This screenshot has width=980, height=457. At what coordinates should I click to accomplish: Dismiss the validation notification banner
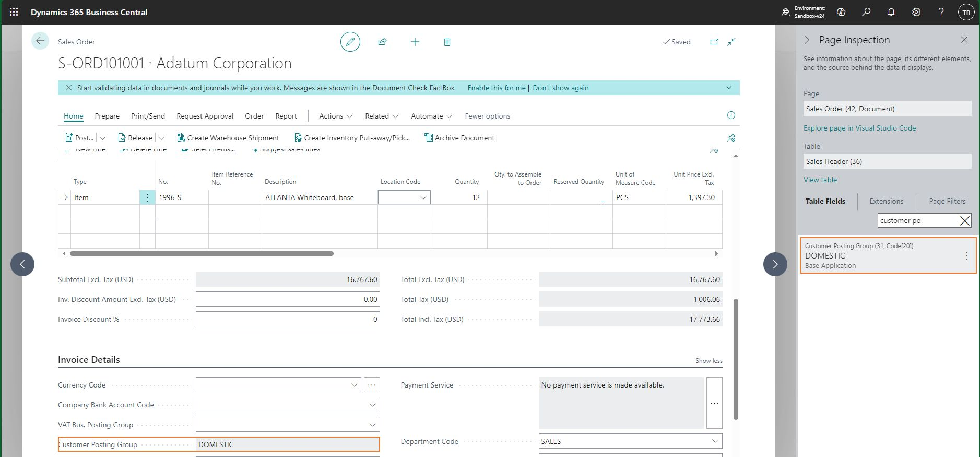[69, 88]
